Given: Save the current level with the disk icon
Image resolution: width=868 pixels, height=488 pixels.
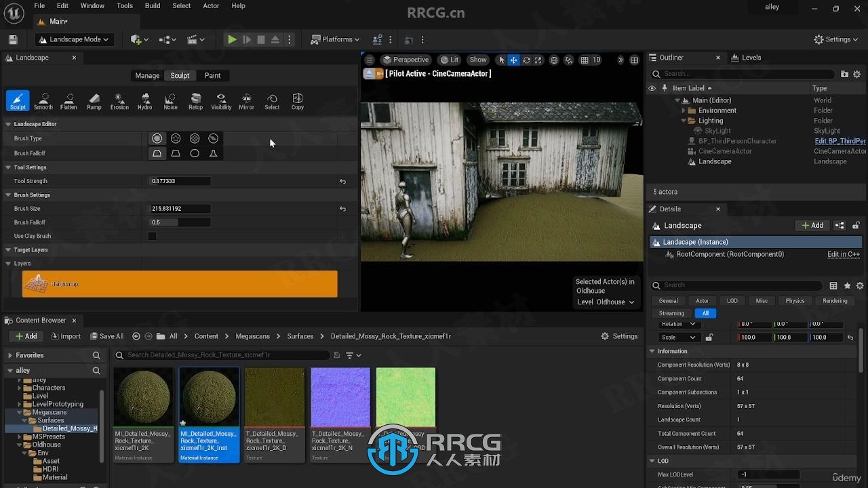Looking at the screenshot, I should (x=13, y=39).
